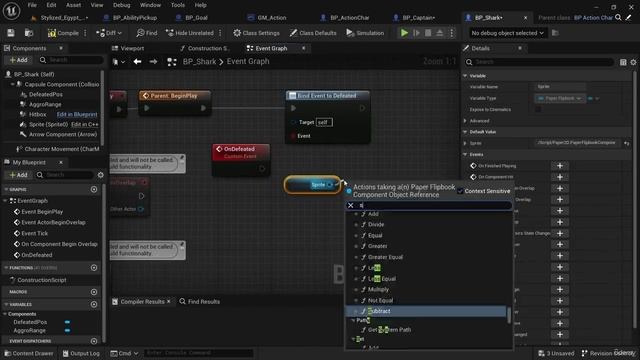Click the Save blueprint icon
This screenshot has width=640, height=360.
(x=11, y=33)
